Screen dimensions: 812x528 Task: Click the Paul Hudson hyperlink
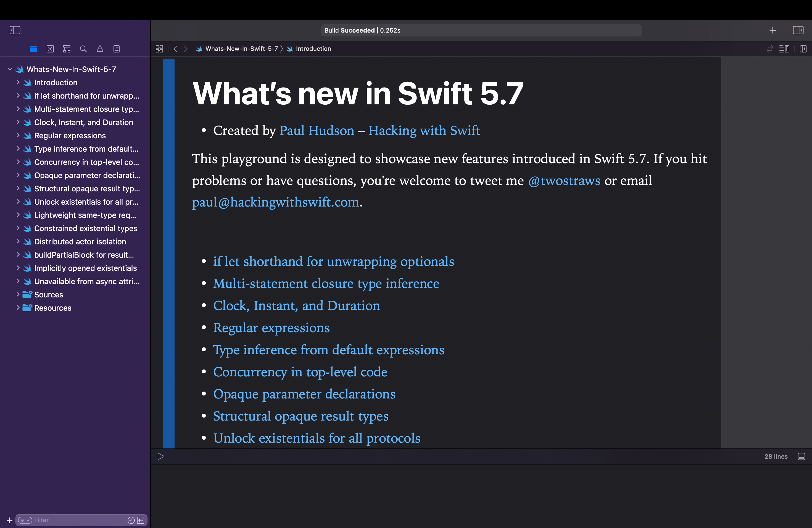pyautogui.click(x=317, y=131)
